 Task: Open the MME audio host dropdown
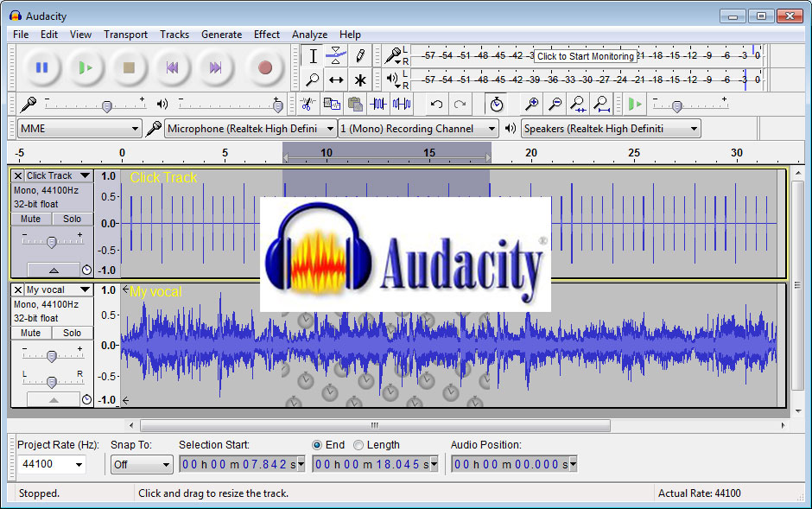79,129
